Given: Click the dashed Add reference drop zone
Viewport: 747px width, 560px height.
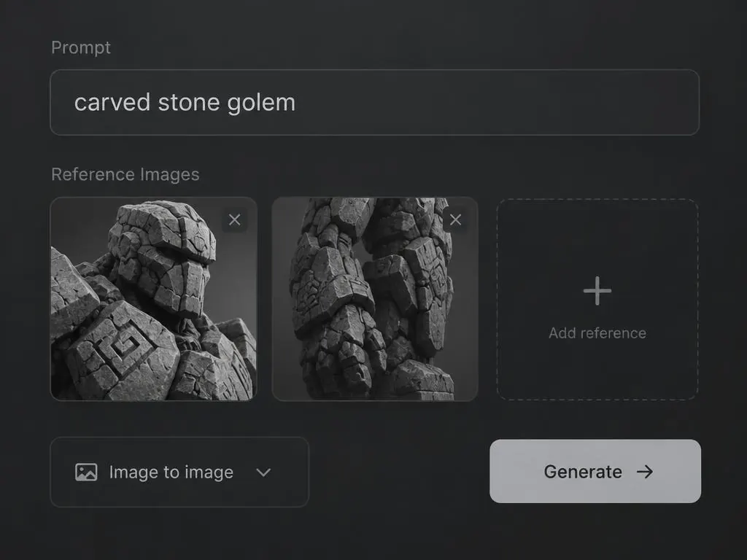Looking at the screenshot, I should tap(597, 299).
